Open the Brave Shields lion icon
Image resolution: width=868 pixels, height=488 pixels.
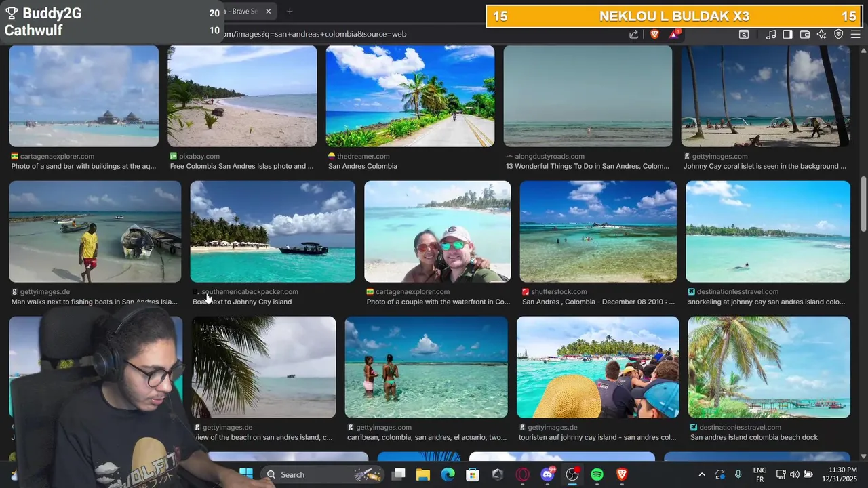(654, 34)
